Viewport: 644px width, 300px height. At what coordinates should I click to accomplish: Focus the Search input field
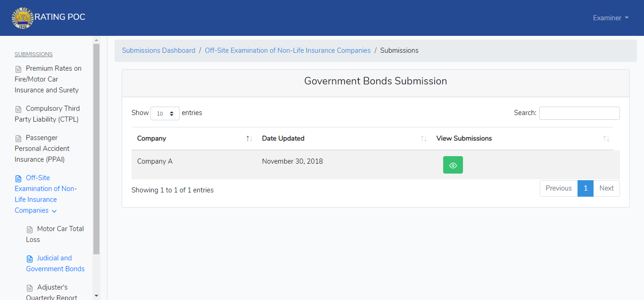[x=579, y=113]
